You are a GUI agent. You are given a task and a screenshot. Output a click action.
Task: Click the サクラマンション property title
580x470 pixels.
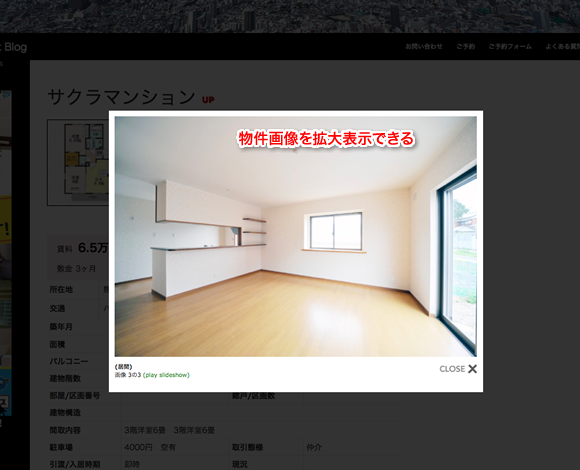121,97
